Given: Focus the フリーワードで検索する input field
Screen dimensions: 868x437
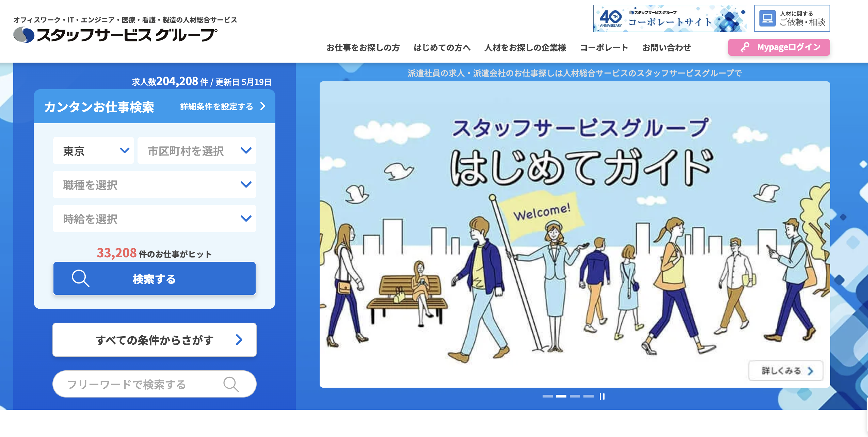Looking at the screenshot, I should pyautogui.click(x=155, y=384).
